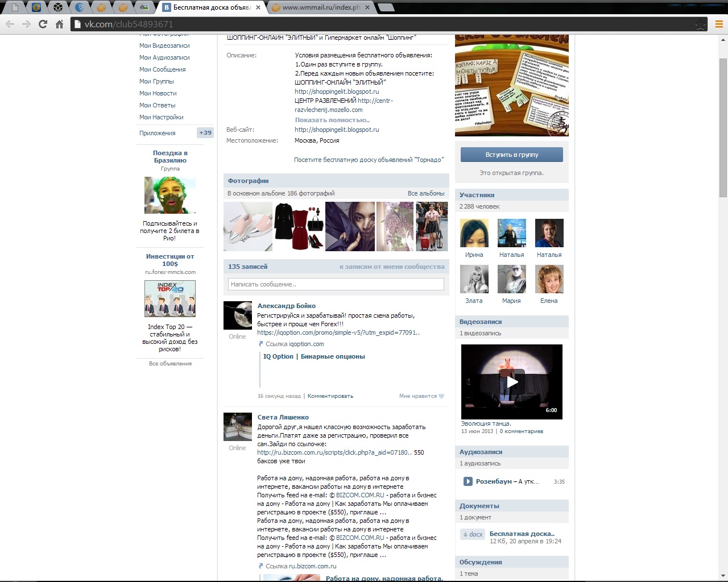The image size is (728, 582).
Task: Open Все объявления link under the ads
Action: [170, 363]
